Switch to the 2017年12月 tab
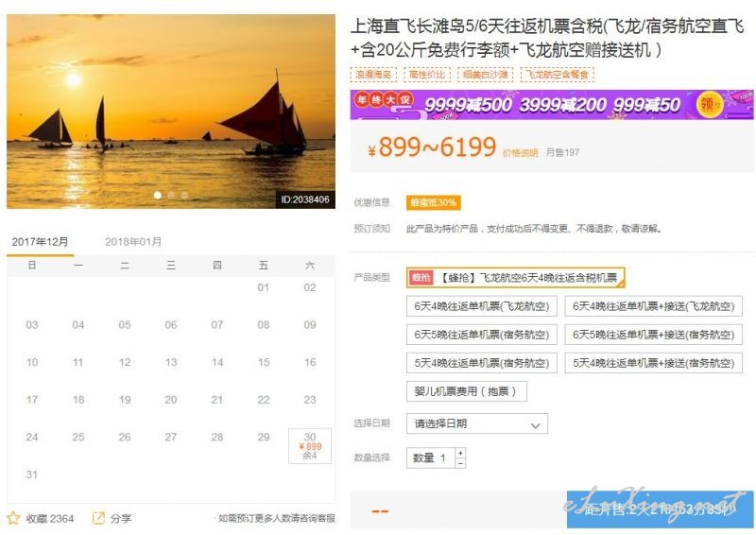 coord(40,242)
